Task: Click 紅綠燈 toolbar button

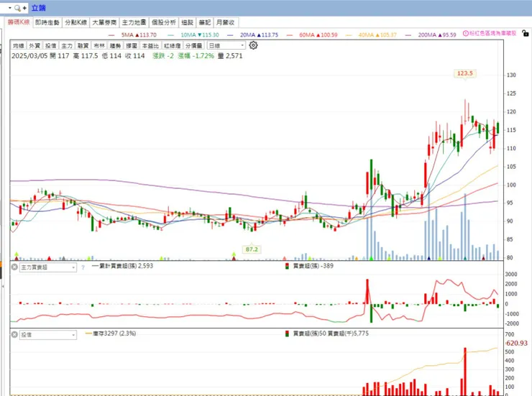Action: coord(172,45)
